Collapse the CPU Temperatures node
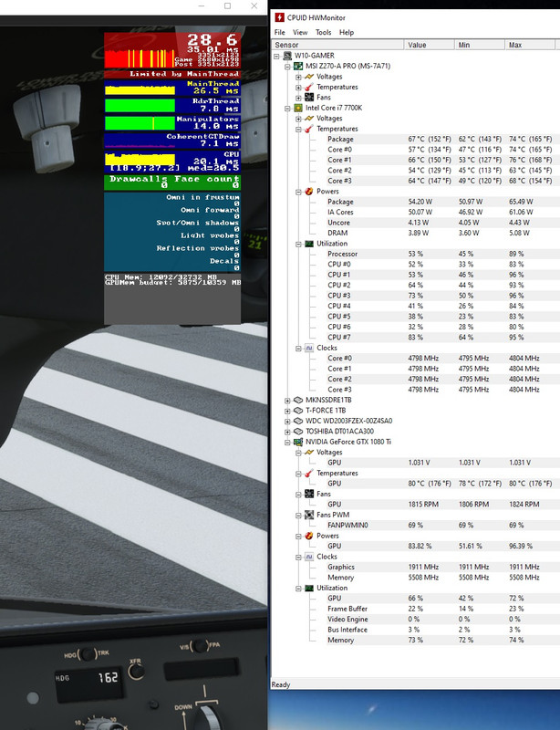This screenshot has width=560, height=730. (x=298, y=129)
